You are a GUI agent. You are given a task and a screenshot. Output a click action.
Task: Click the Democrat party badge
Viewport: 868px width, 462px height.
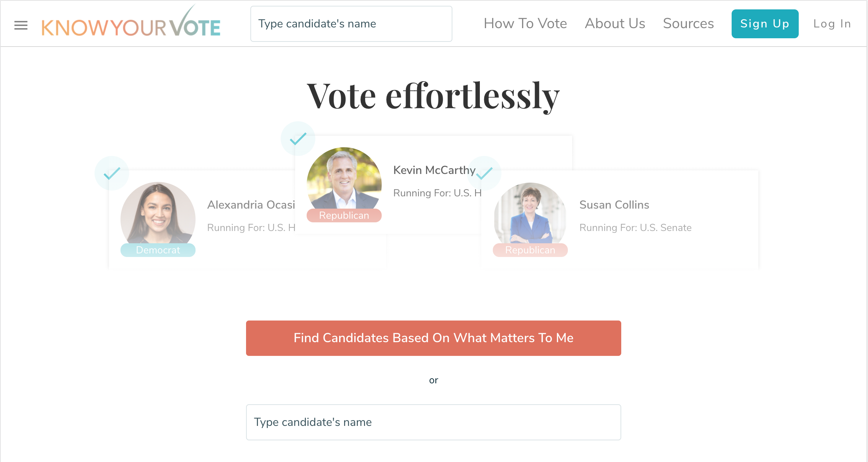click(158, 250)
